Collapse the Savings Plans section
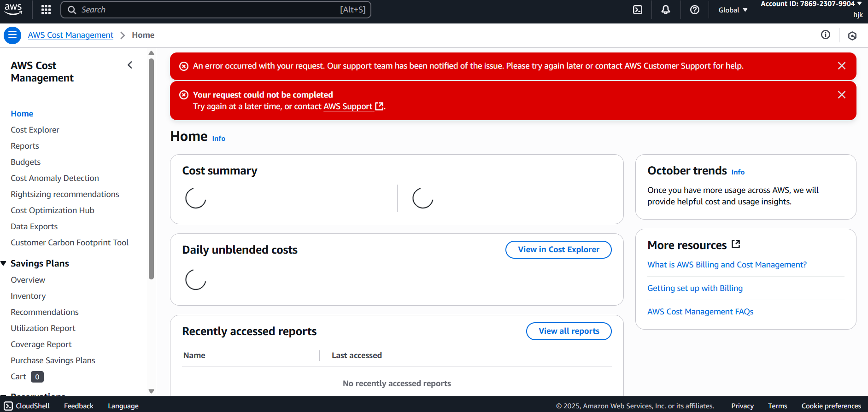 4,263
